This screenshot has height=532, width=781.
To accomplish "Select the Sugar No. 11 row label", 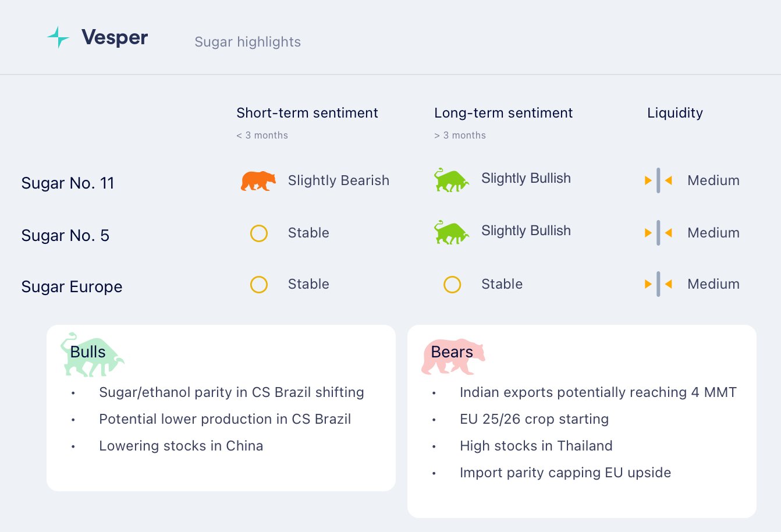I will [x=68, y=183].
